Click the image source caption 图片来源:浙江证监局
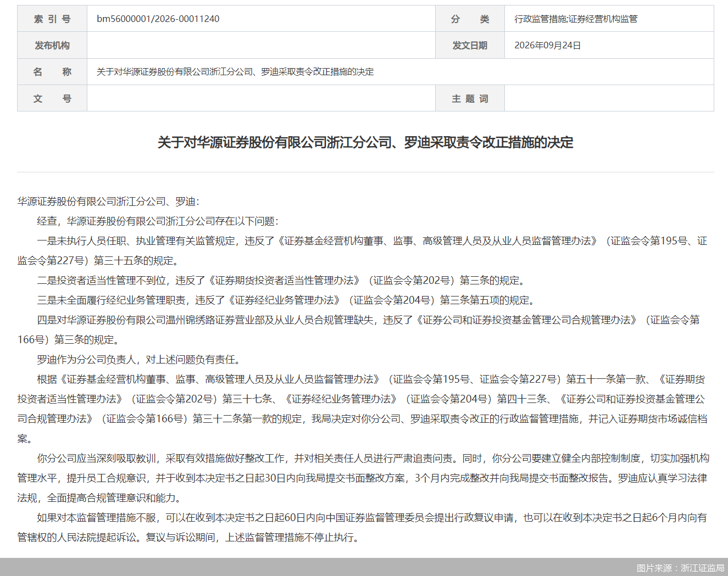 tap(680, 568)
